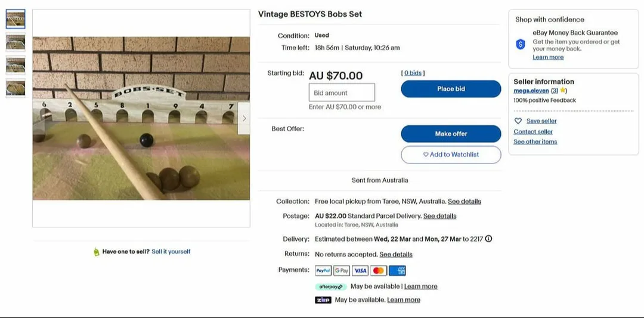Click the Zip payment logo

click(x=323, y=300)
